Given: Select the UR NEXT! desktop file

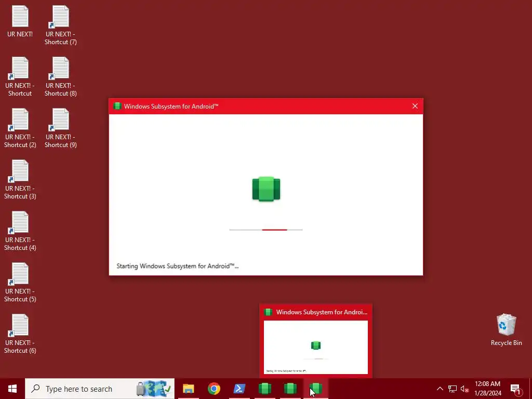Looking at the screenshot, I should (20, 21).
